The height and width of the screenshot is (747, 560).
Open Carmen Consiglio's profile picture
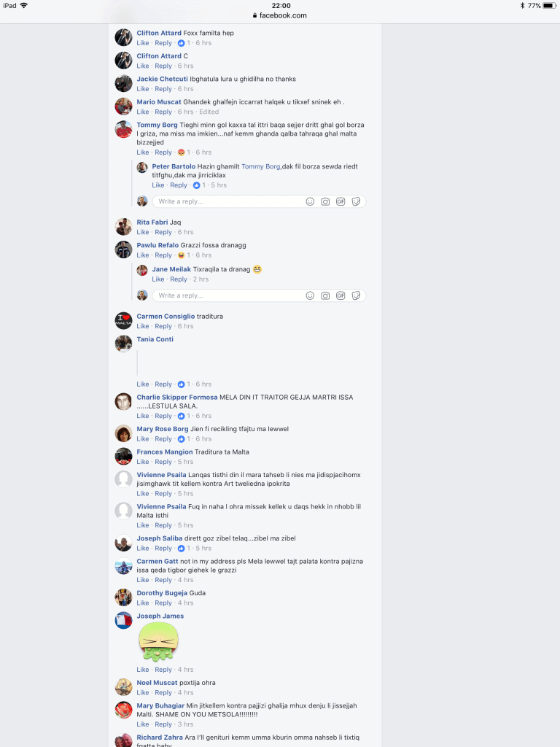coord(123,321)
